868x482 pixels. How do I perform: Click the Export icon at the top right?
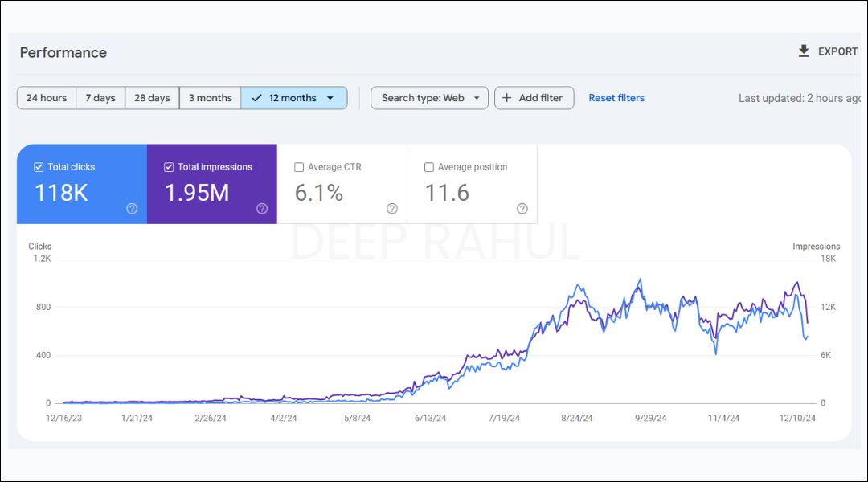(x=804, y=51)
